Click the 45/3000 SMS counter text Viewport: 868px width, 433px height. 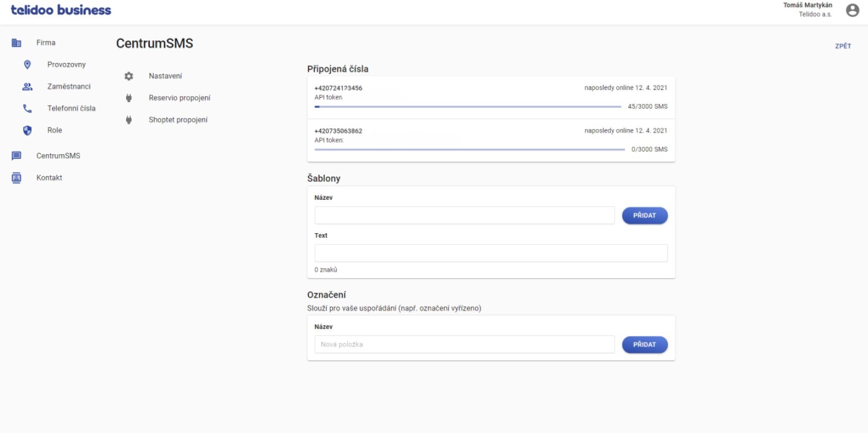click(x=648, y=107)
